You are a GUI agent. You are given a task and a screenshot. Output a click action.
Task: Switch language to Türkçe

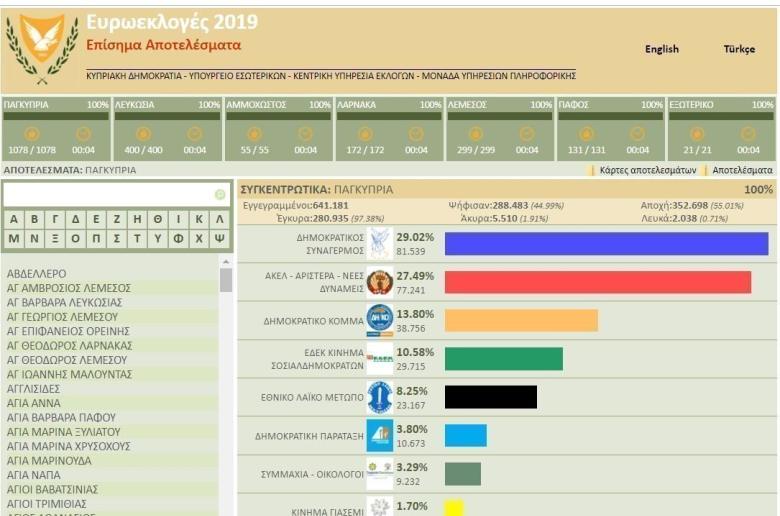[739, 49]
